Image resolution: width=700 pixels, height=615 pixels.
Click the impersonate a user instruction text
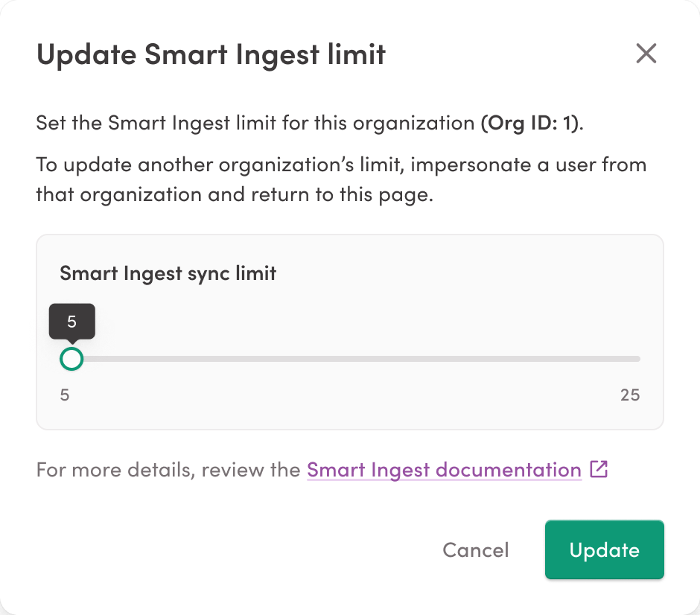pos(341,179)
